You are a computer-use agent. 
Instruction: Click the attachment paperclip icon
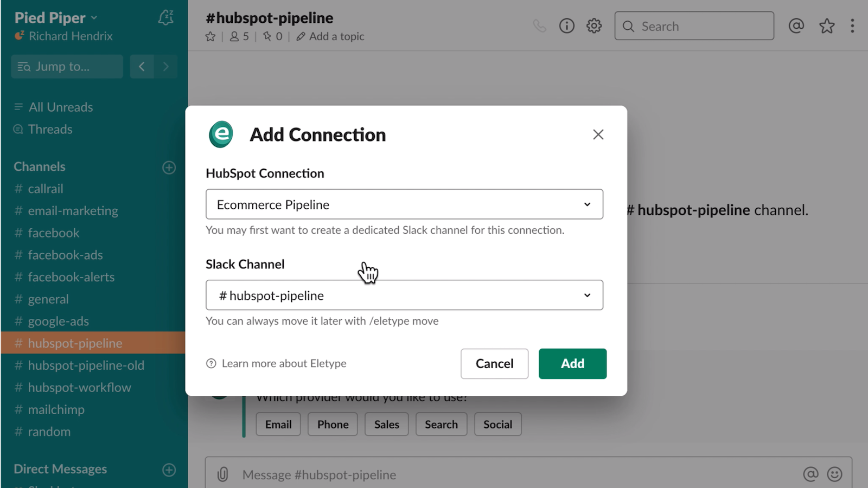click(222, 474)
